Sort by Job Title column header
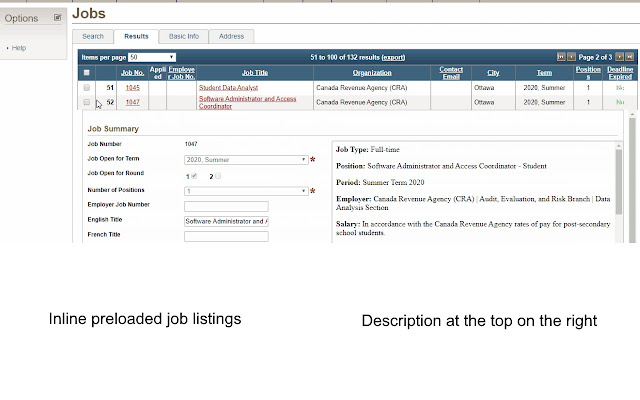640x400 pixels. (255, 73)
